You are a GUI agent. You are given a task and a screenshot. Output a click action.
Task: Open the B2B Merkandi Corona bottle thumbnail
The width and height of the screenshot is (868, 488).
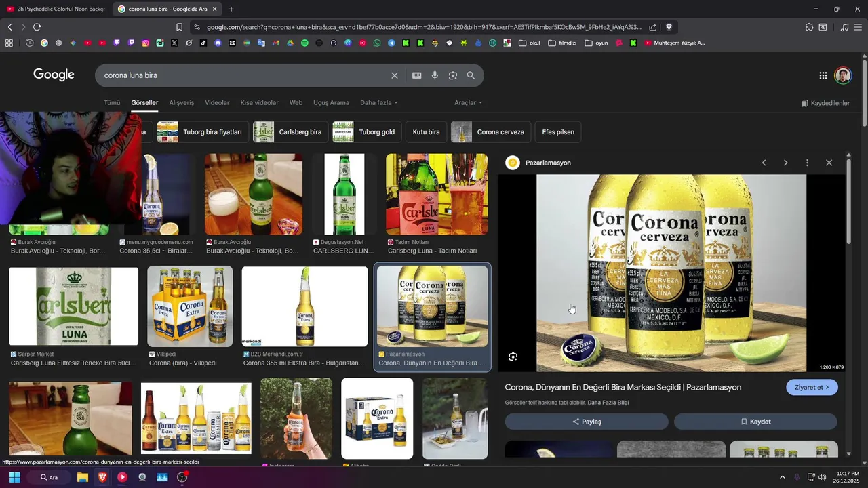click(x=304, y=306)
